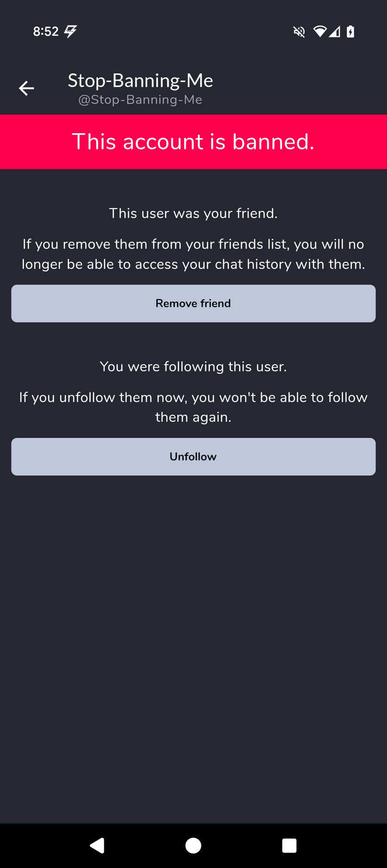Tap the Android home circle button

[x=193, y=846]
